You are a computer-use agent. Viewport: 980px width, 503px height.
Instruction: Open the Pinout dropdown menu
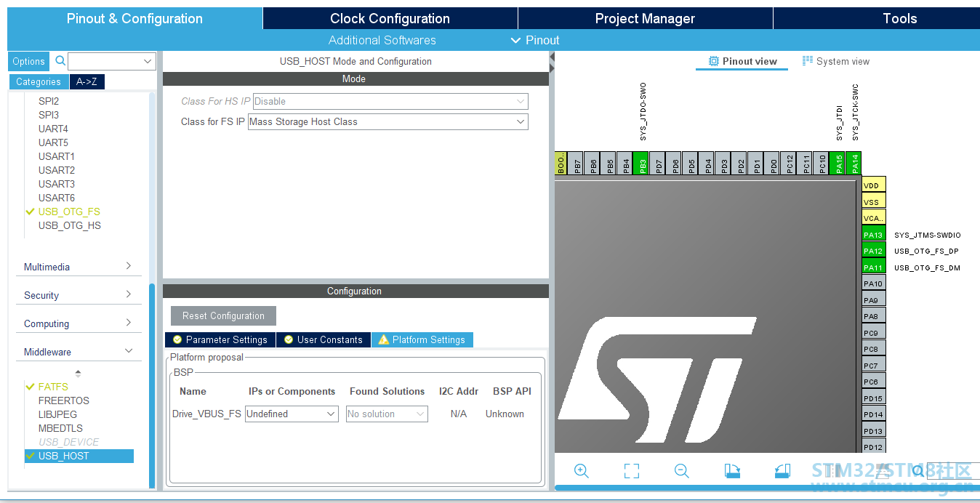[x=536, y=40]
